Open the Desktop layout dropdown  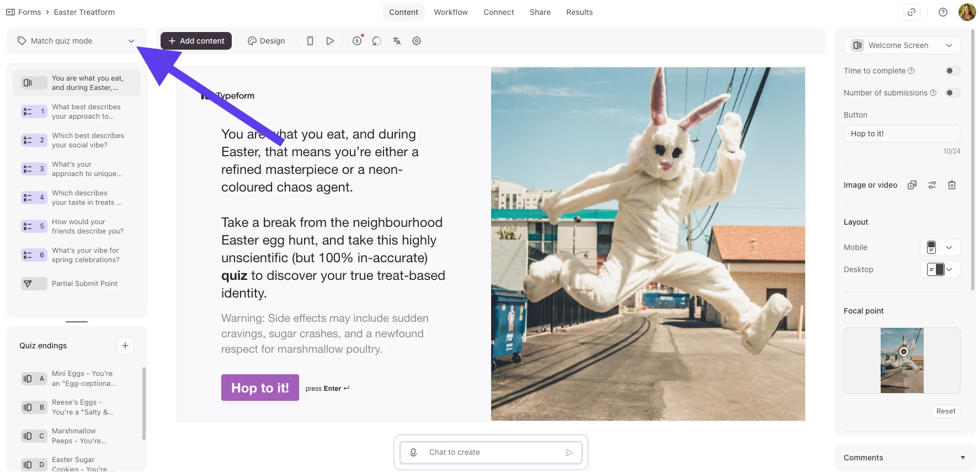pos(940,269)
